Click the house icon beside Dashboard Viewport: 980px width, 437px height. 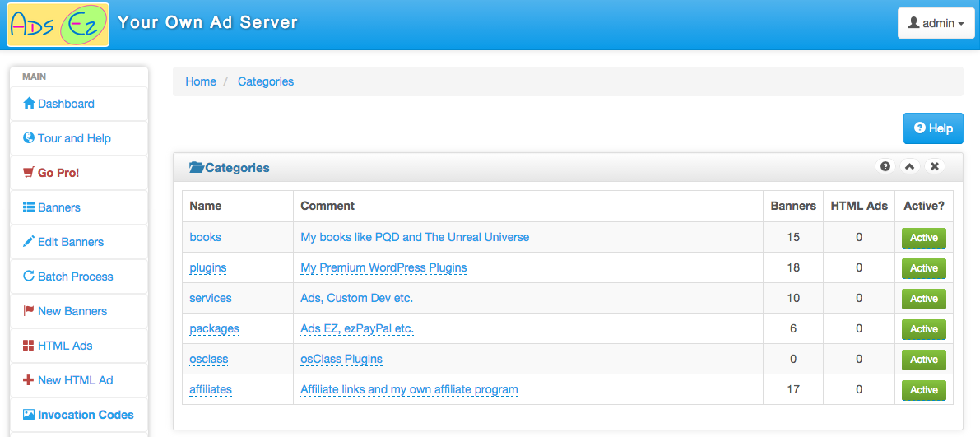click(28, 103)
